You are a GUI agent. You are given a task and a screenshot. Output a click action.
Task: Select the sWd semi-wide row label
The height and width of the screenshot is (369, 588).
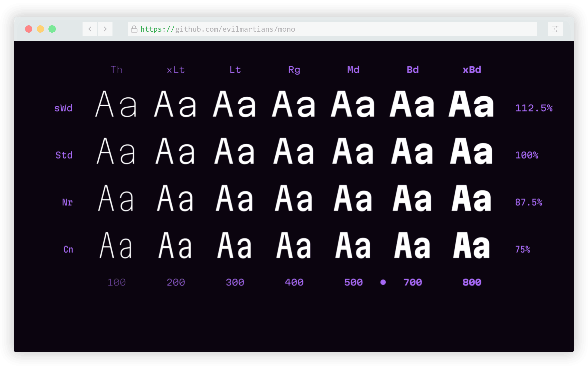[64, 108]
